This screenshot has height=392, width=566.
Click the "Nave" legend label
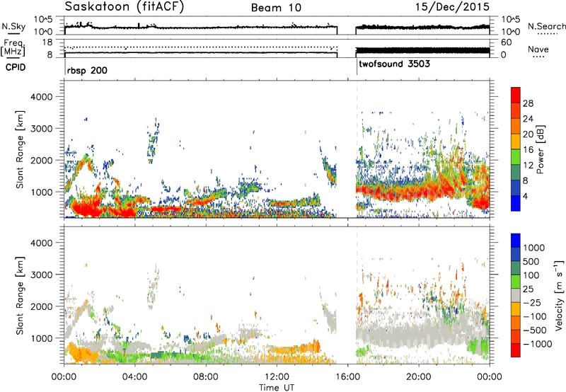tap(538, 49)
